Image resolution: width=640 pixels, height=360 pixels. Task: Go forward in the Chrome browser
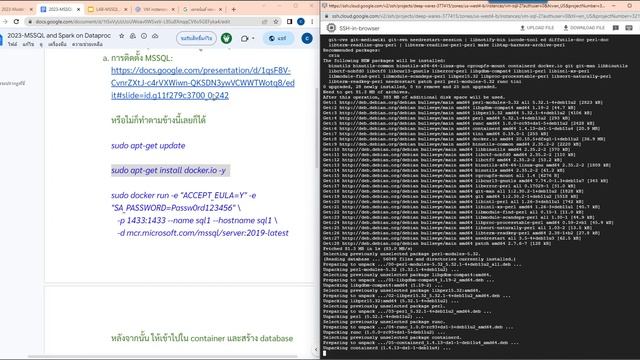click(5, 21)
